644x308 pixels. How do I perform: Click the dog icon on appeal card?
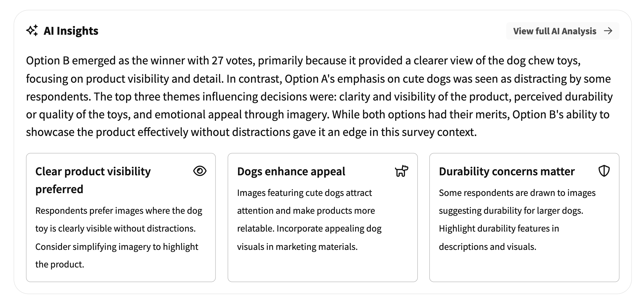pos(402,171)
